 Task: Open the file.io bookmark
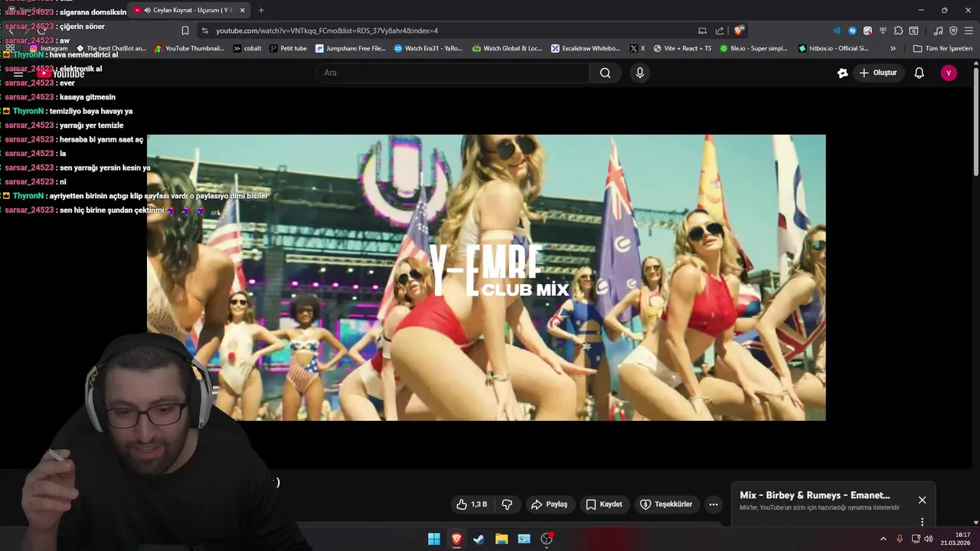coord(753,48)
